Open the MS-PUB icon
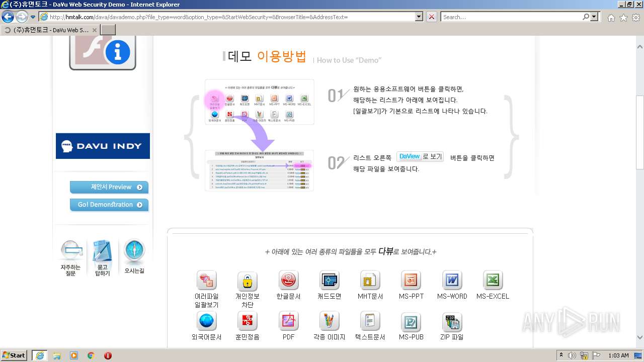The height and width of the screenshot is (362, 644). [411, 322]
